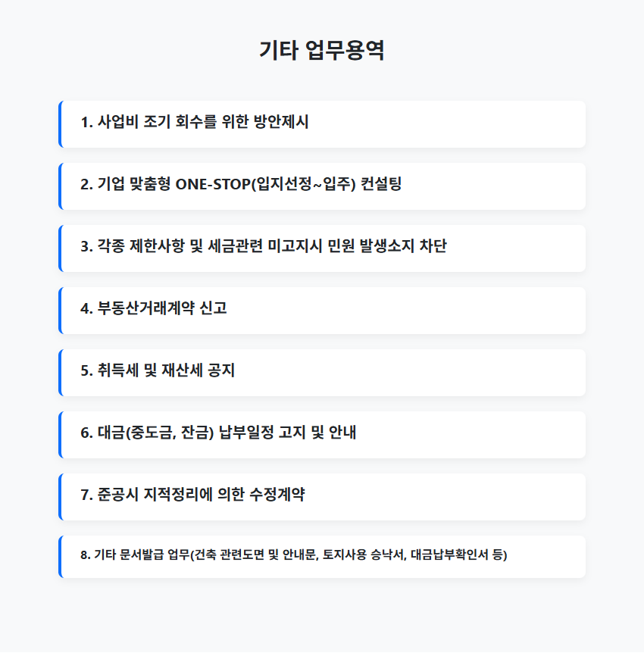Click item 6 대금(중도금, 잔금) 납부일정 card
Image resolution: width=644 pixels, height=653 pixels.
pyautogui.click(x=322, y=434)
